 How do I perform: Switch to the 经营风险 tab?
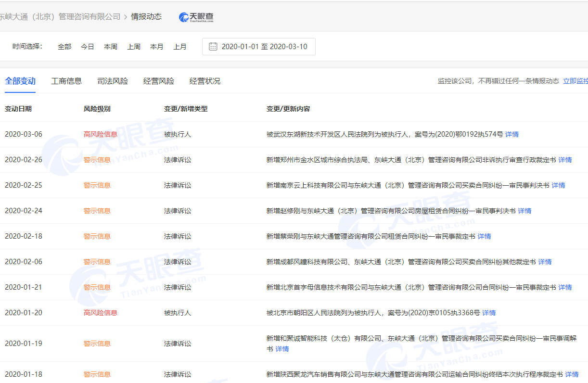click(159, 81)
